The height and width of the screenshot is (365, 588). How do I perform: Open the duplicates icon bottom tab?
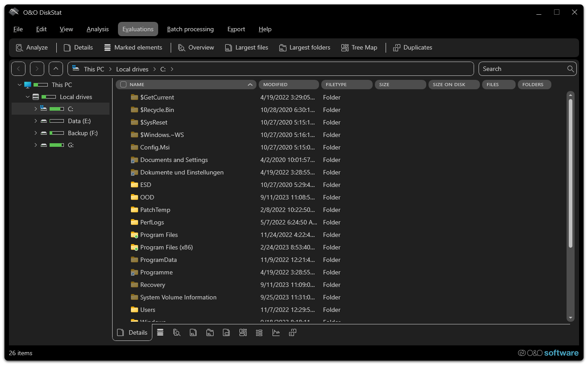point(293,332)
